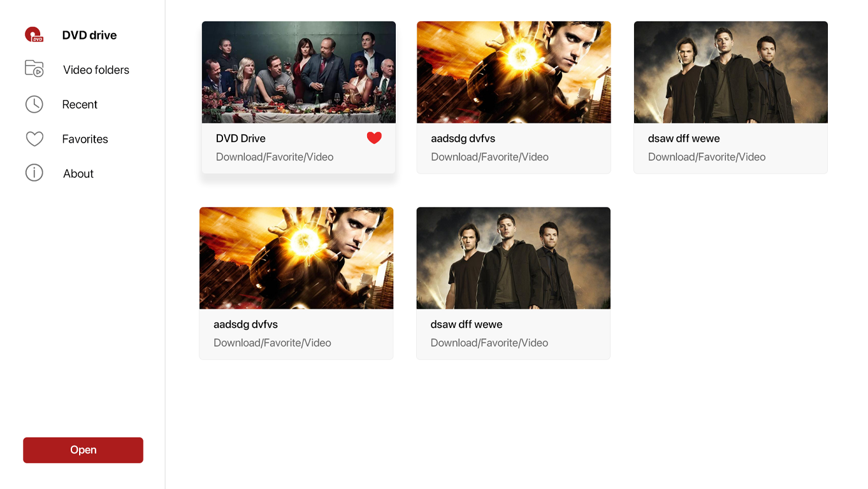868x489 pixels.
Task: Select top-row dsaw dff wewe poster
Action: pyautogui.click(x=731, y=72)
